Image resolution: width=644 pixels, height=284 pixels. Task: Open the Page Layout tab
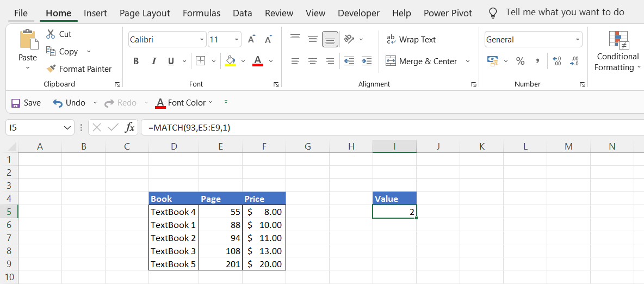pos(145,13)
